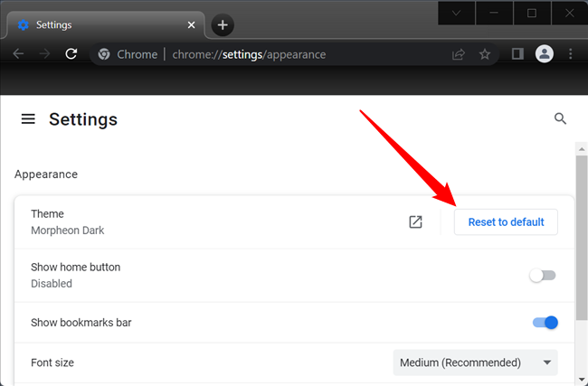The height and width of the screenshot is (386, 588).
Task: Toggle the Chrome side panel
Action: tap(517, 54)
